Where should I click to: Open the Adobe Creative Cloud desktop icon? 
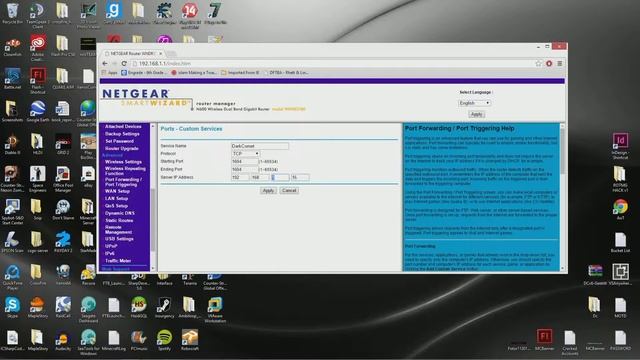click(38, 47)
